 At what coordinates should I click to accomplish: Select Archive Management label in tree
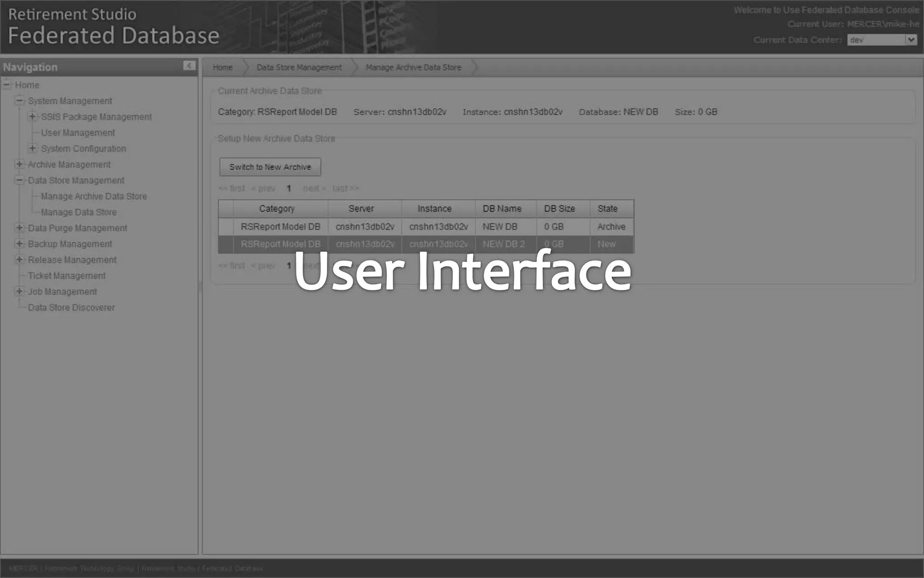tap(69, 164)
